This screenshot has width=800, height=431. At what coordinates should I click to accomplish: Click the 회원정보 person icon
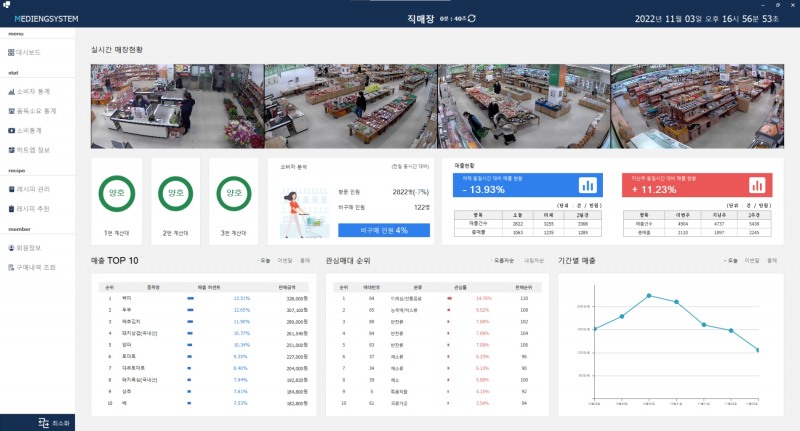pos(11,248)
